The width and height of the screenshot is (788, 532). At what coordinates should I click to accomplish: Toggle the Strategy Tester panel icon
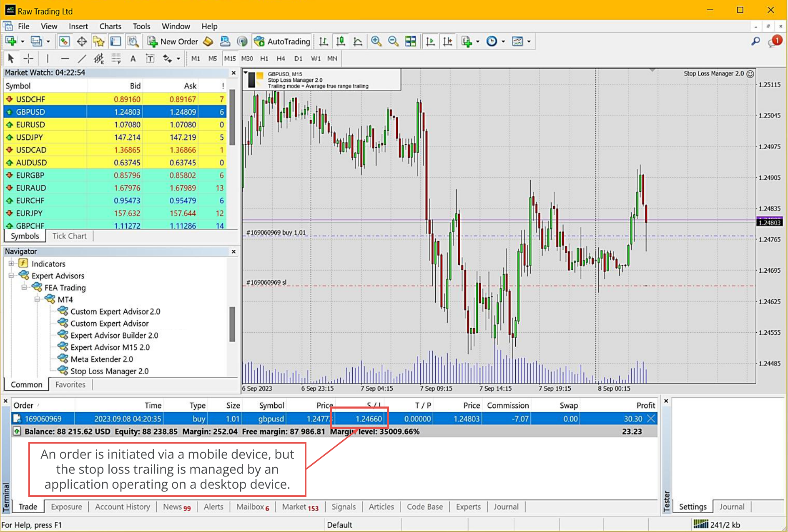pos(133,41)
